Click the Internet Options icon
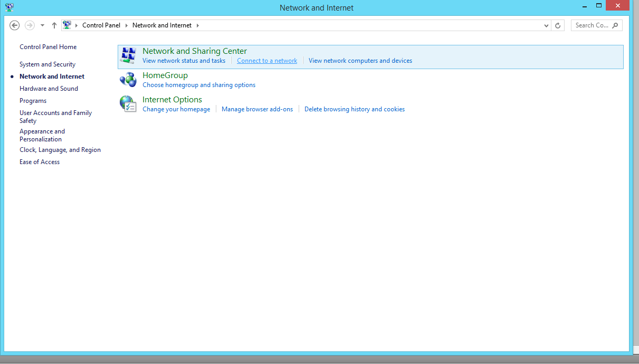The image size is (639, 364). coord(128,104)
